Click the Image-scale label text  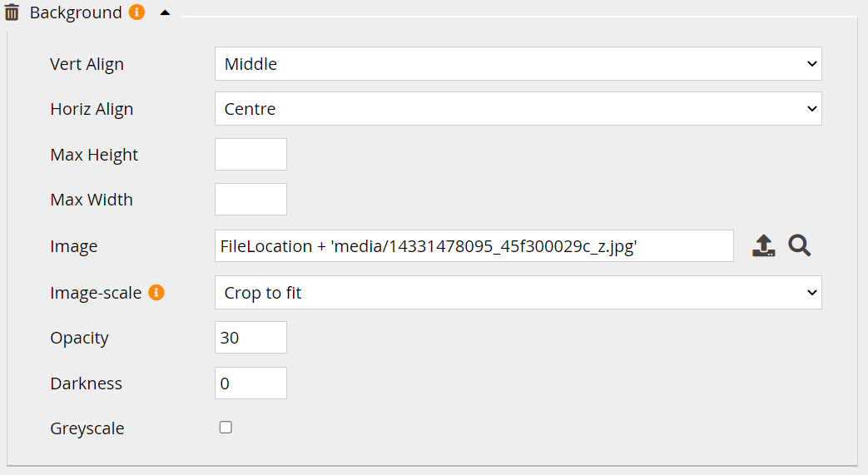coord(96,293)
